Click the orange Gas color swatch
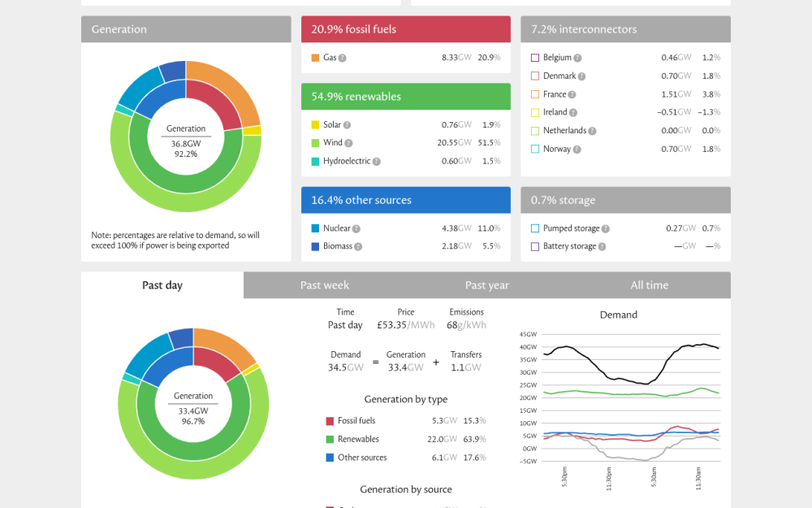The height and width of the screenshot is (508, 812). tap(315, 58)
